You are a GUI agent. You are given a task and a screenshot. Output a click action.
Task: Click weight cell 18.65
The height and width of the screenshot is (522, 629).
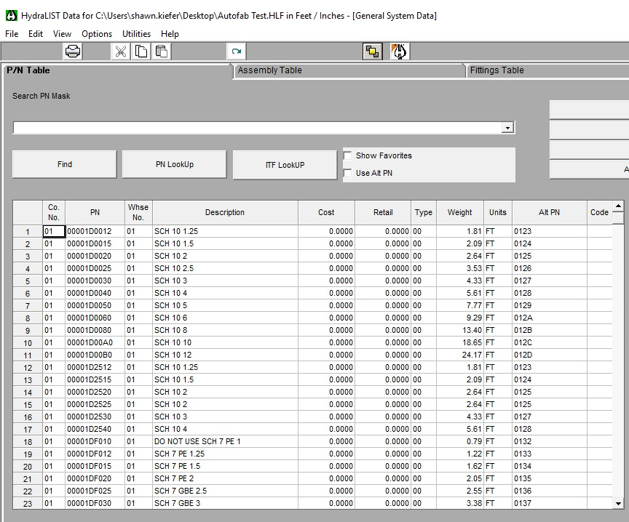460,343
